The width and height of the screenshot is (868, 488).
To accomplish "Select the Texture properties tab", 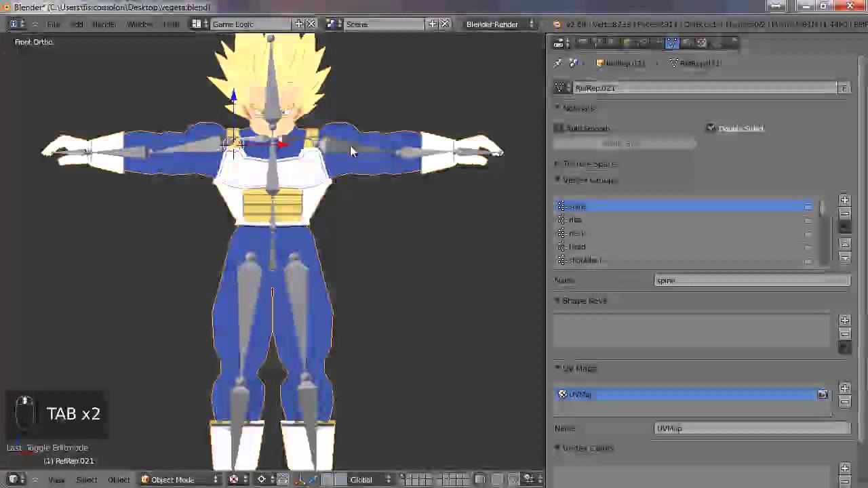I will pos(701,43).
